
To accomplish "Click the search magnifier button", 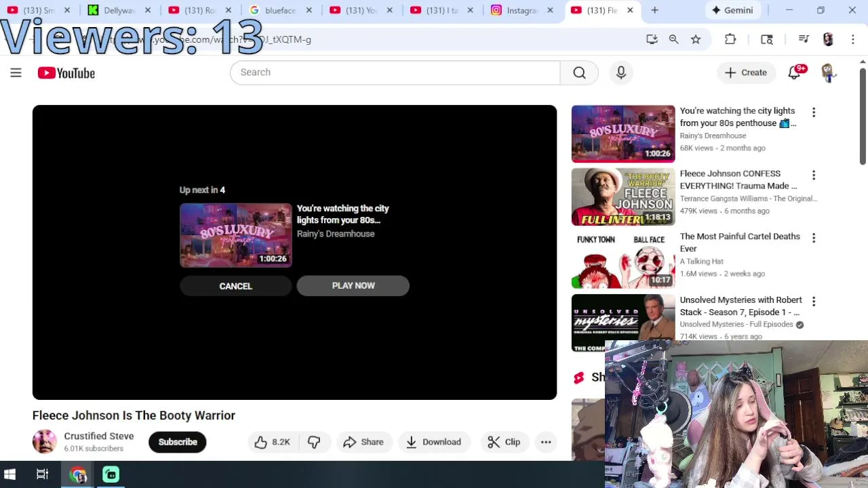I will 579,73.
